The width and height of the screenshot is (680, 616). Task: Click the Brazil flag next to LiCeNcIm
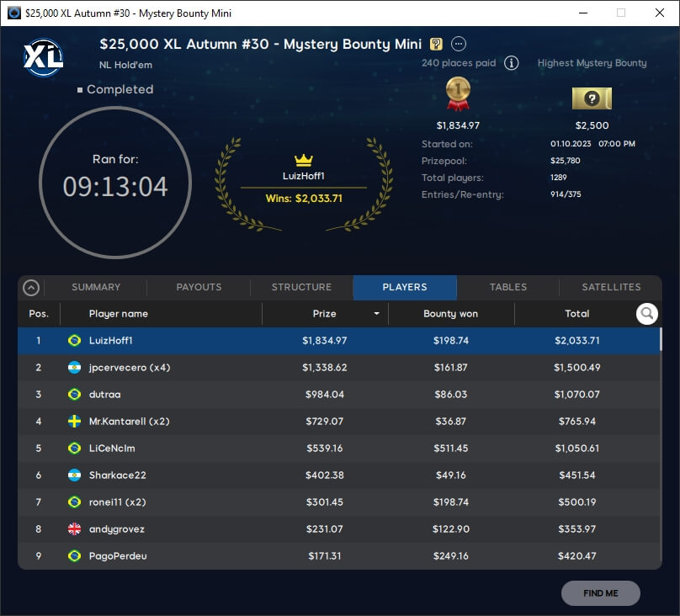(75, 449)
